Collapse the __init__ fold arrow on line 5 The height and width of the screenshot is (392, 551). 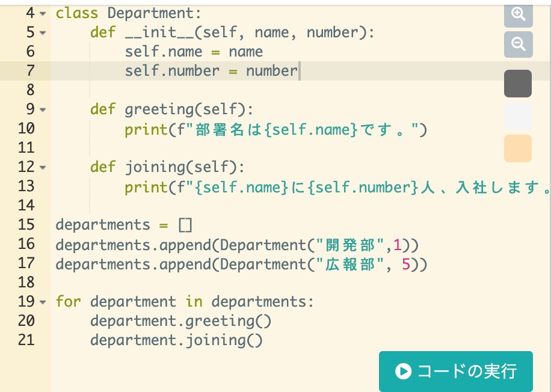pos(43,33)
